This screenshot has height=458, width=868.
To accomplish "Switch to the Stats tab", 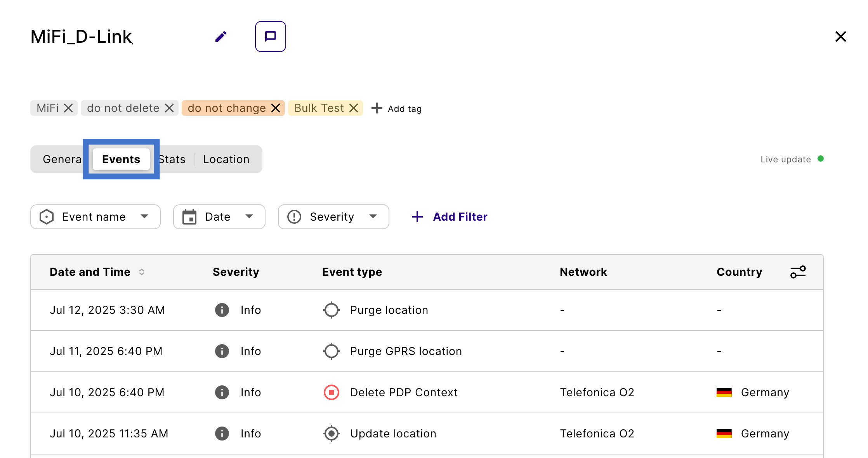I will [x=172, y=159].
